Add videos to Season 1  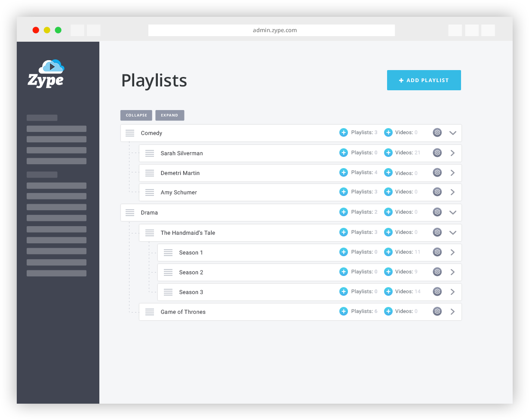click(388, 252)
